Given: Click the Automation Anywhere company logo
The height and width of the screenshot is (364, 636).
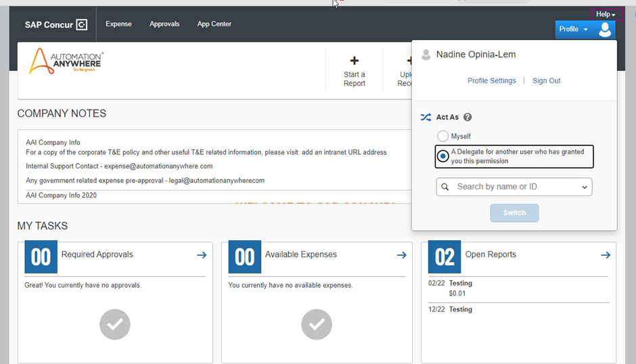Looking at the screenshot, I should (x=66, y=62).
